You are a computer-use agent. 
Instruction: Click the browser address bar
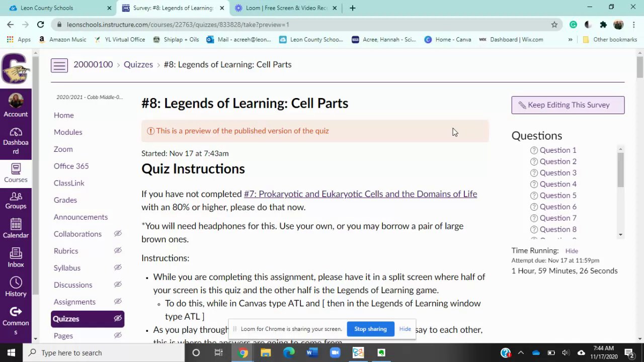coord(302,24)
